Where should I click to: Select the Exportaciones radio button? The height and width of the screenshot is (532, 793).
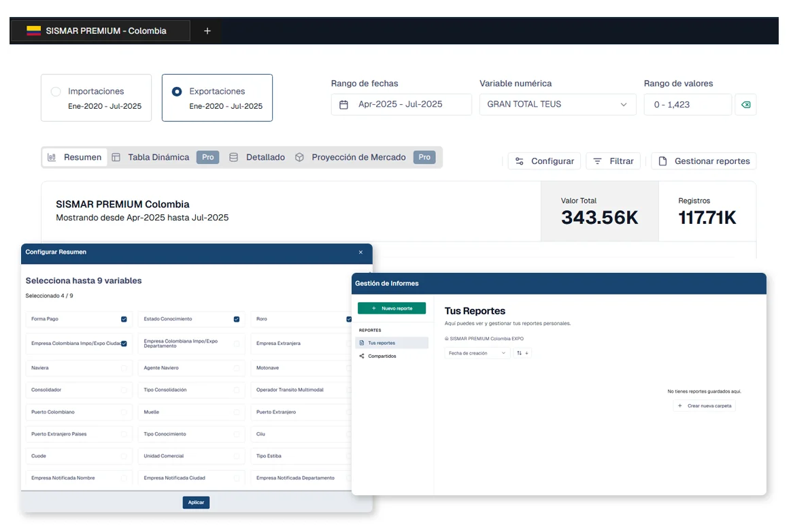click(x=177, y=92)
